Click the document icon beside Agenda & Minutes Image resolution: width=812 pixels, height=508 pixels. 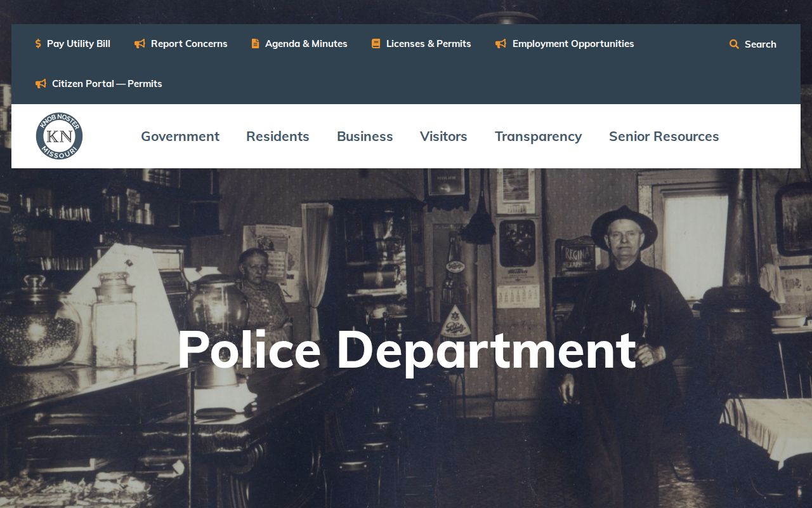click(255, 44)
